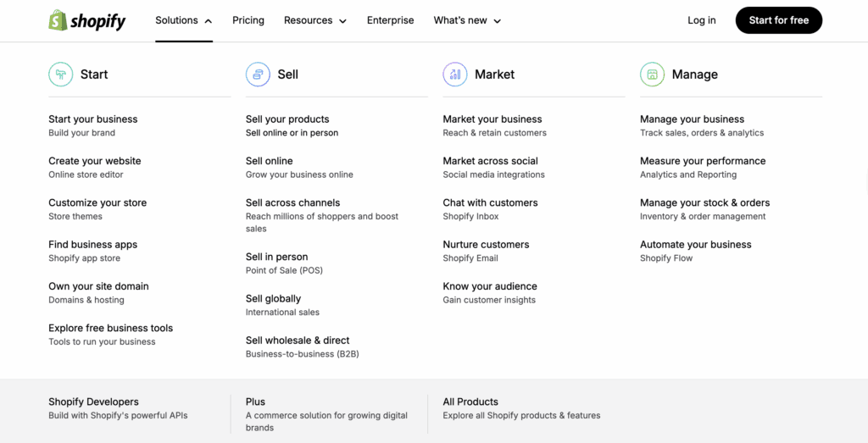Viewport: 868px width, 443px height.
Task: Expand the Resources dropdown
Action: point(315,20)
